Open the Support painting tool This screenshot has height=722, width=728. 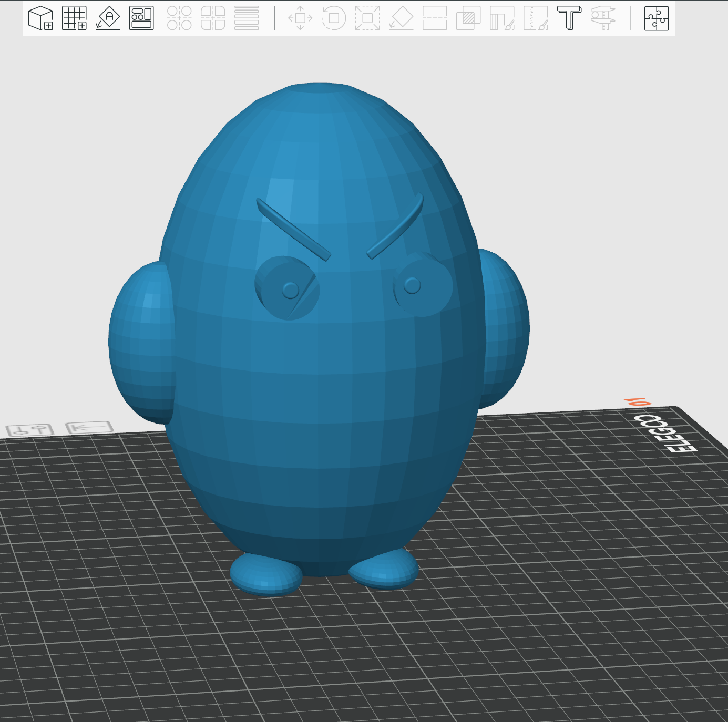click(x=502, y=18)
